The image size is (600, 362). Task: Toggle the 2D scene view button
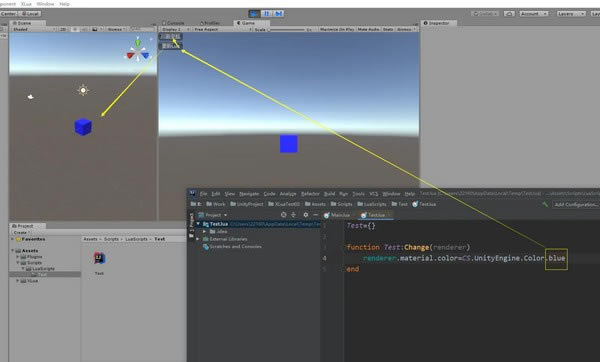(63, 29)
